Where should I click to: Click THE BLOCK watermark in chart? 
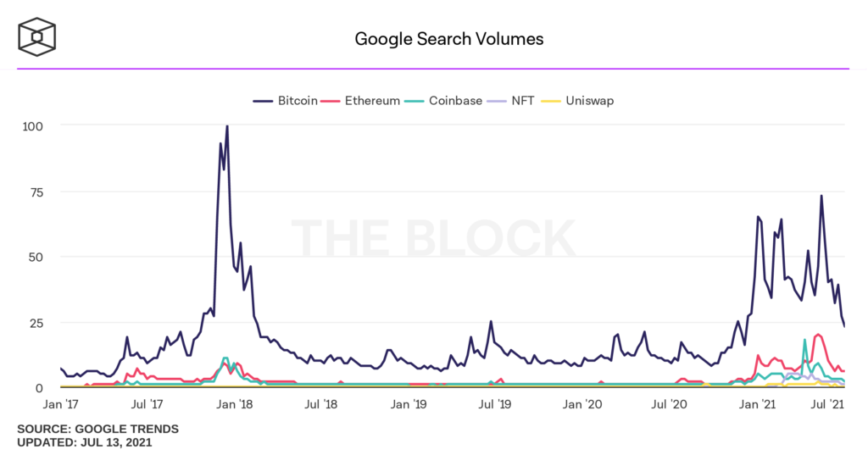[x=434, y=237]
